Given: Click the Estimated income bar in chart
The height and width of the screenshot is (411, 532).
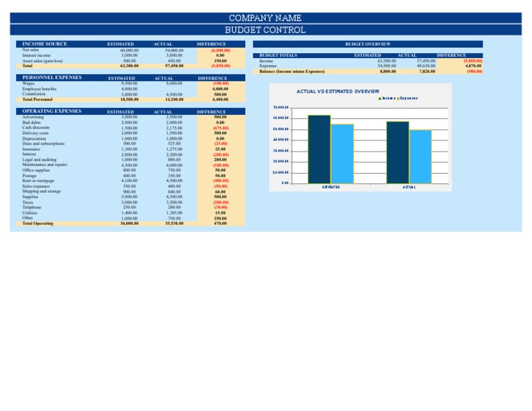Looking at the screenshot, I should click(319, 149).
